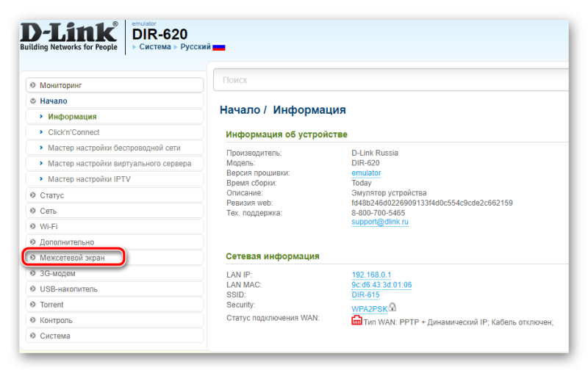Expand the 3G-модем menu section
588x373 pixels.
pyautogui.click(x=115, y=273)
